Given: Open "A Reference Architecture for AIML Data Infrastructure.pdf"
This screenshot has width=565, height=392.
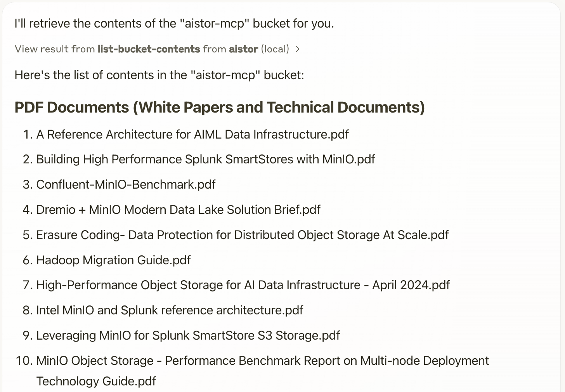Looking at the screenshot, I should 192,134.
